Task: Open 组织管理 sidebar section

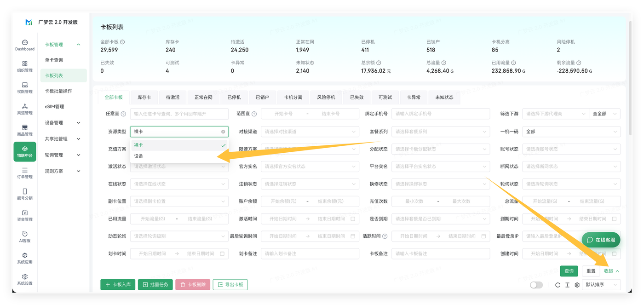Action: point(25,67)
